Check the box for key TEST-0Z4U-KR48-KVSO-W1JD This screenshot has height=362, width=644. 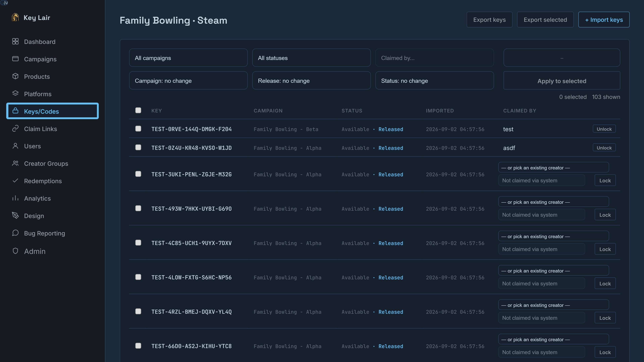[x=138, y=147]
